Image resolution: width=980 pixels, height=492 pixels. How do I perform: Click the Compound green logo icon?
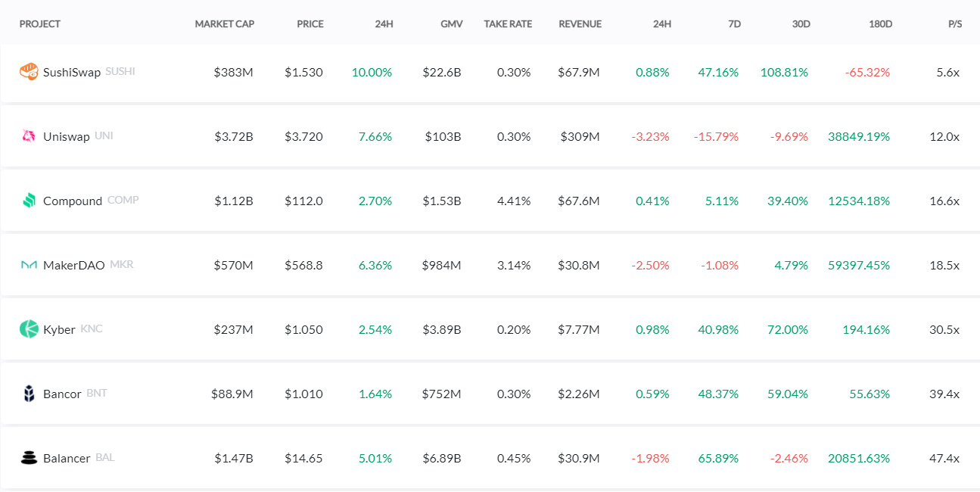tap(29, 201)
